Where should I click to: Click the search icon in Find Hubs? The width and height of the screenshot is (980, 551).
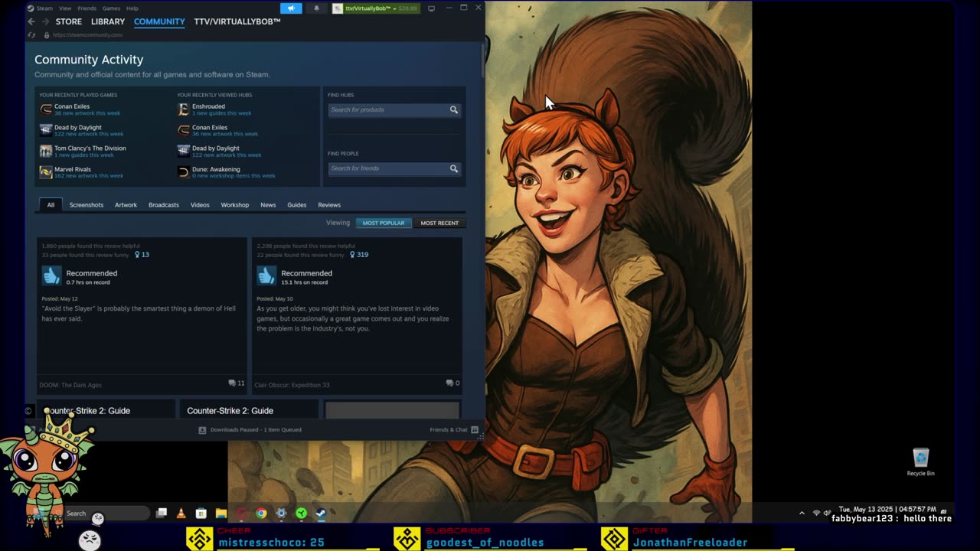point(454,109)
